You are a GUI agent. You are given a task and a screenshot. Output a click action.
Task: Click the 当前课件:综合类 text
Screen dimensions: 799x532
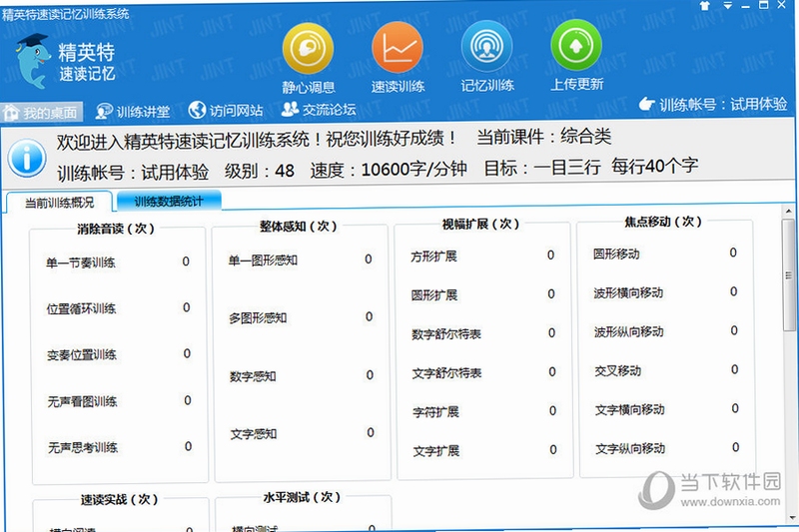click(x=543, y=137)
